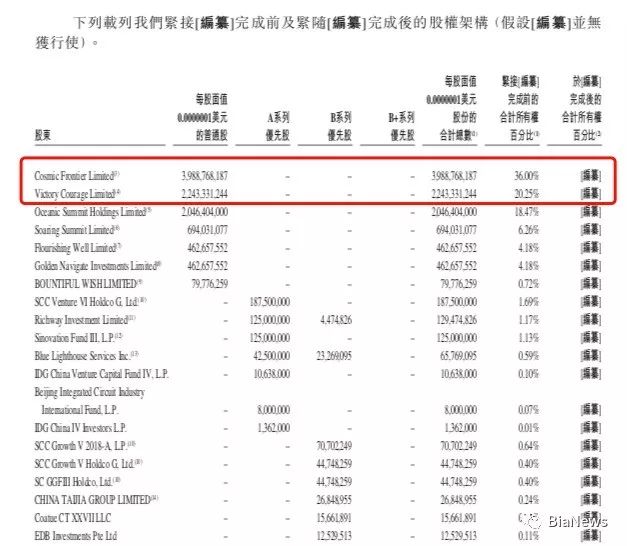Click [編纂] cell in Sinovation Fund row
The height and width of the screenshot is (546, 627).
click(x=591, y=338)
